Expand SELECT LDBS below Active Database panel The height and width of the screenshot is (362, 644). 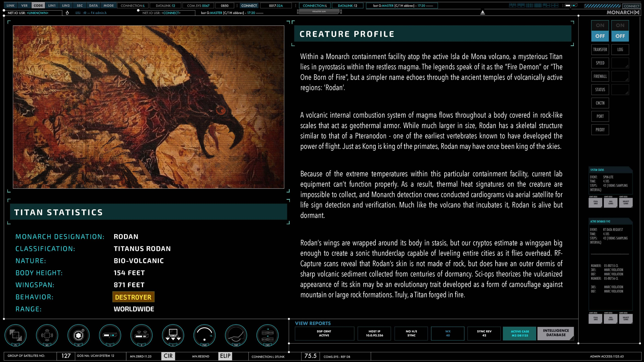pos(626,319)
